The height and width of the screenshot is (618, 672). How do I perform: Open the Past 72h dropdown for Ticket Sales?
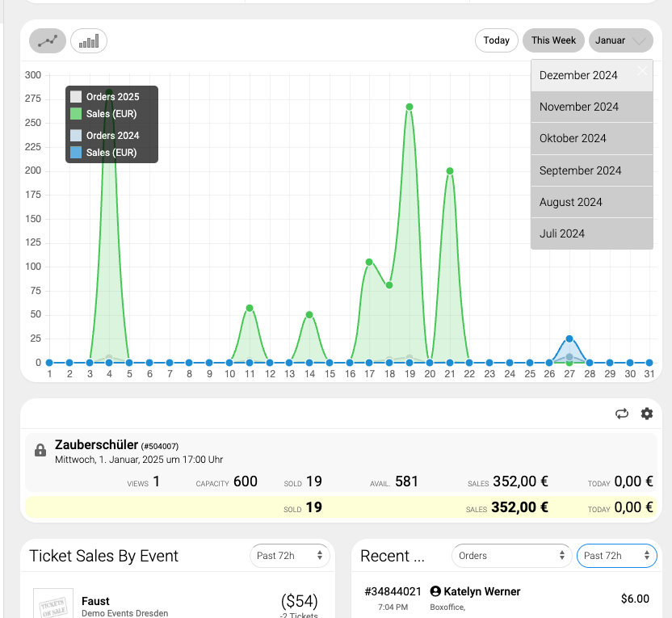(x=290, y=556)
